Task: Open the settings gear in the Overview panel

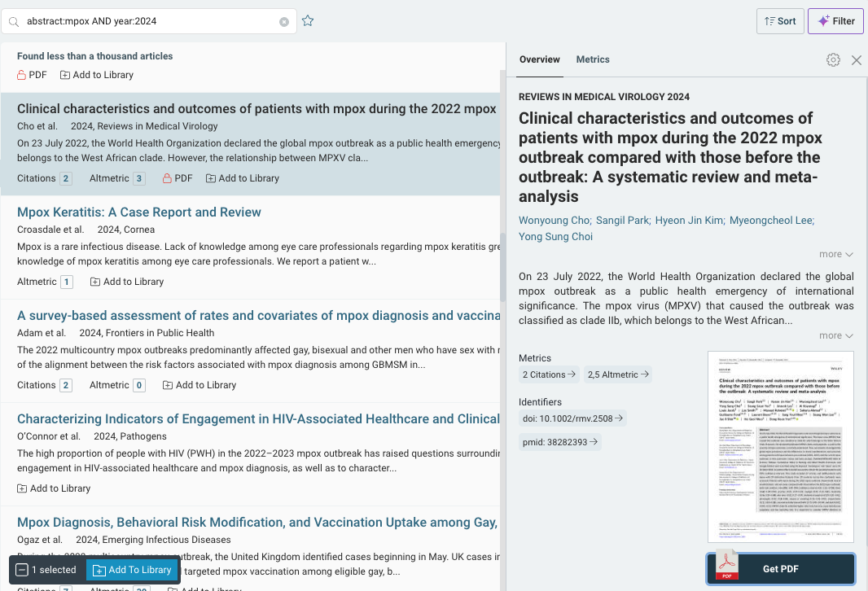Action: [x=833, y=59]
